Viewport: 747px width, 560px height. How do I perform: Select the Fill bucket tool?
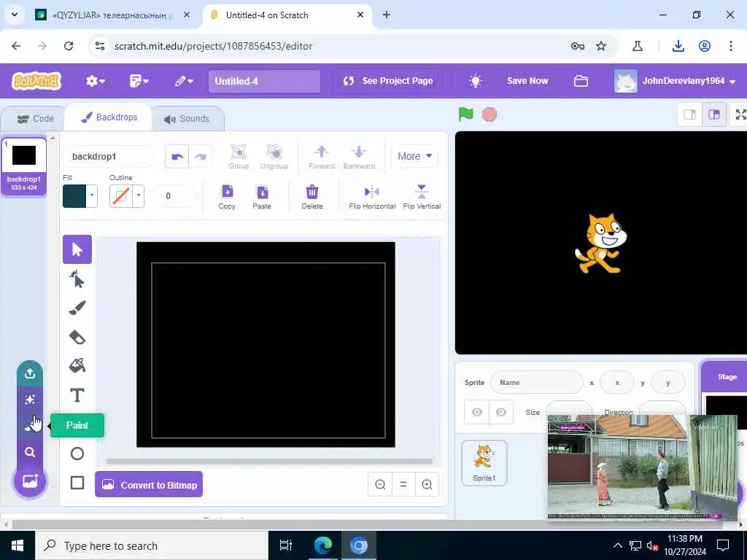(x=77, y=366)
